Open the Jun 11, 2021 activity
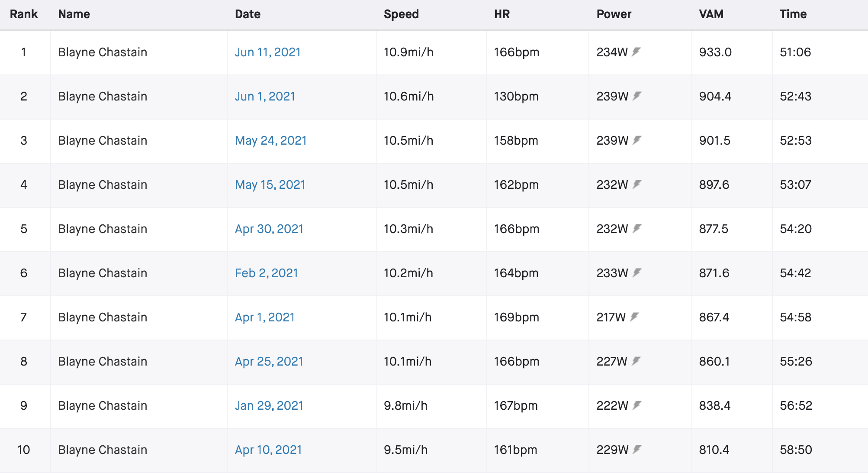 (x=268, y=52)
